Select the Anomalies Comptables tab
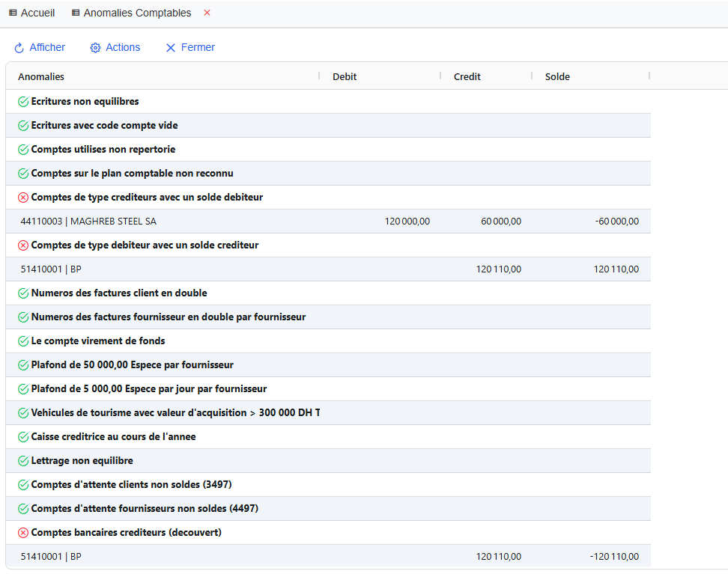 tap(137, 13)
